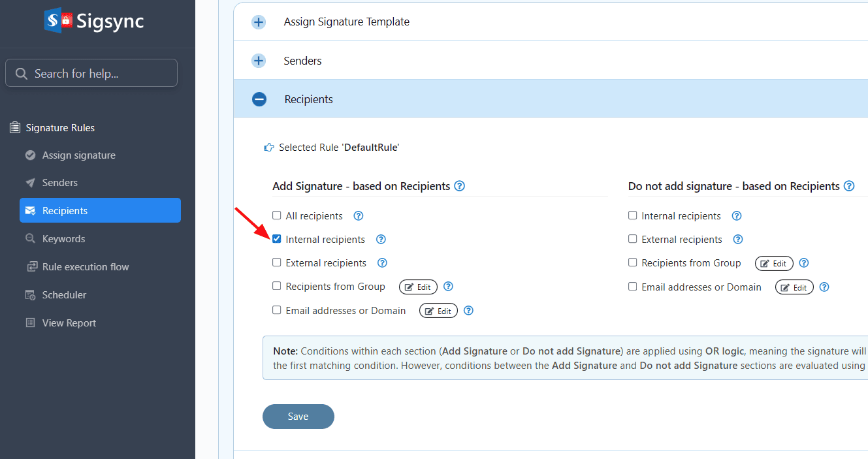This screenshot has height=459, width=868.
Task: Click Edit for Add Signature Recipients from Group
Action: point(418,287)
